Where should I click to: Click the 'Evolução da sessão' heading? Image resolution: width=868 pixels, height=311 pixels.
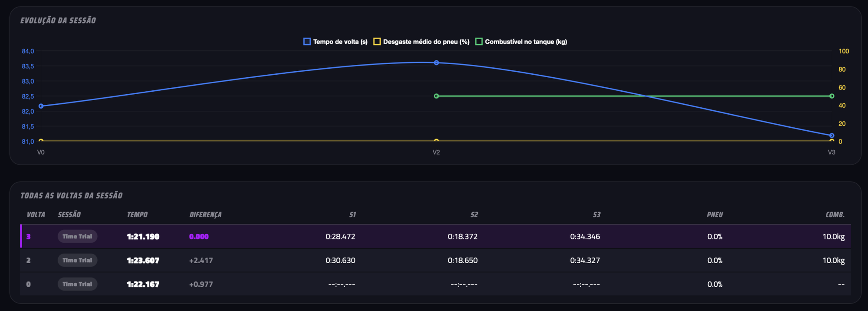click(58, 20)
